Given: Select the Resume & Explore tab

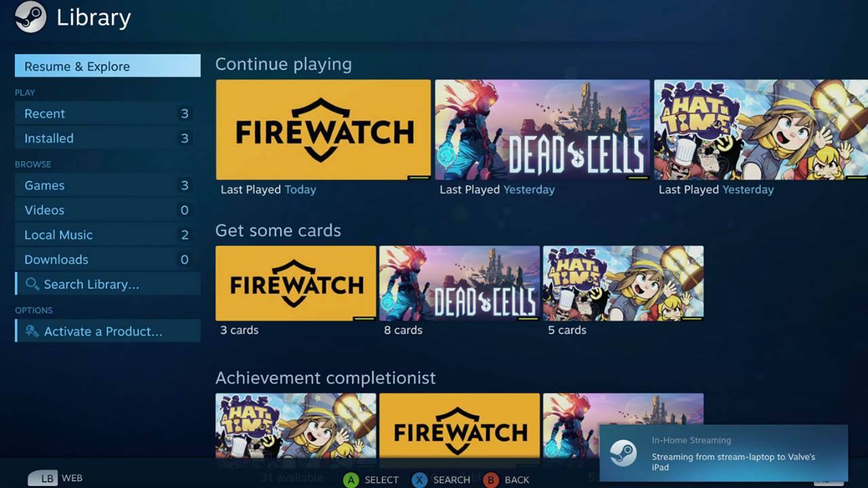Looking at the screenshot, I should [x=108, y=66].
